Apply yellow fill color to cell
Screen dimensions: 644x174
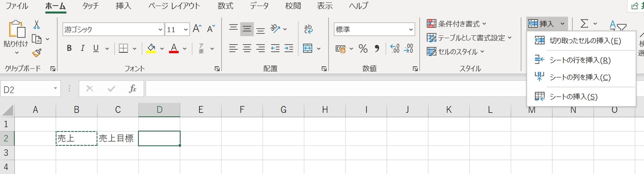tap(151, 49)
